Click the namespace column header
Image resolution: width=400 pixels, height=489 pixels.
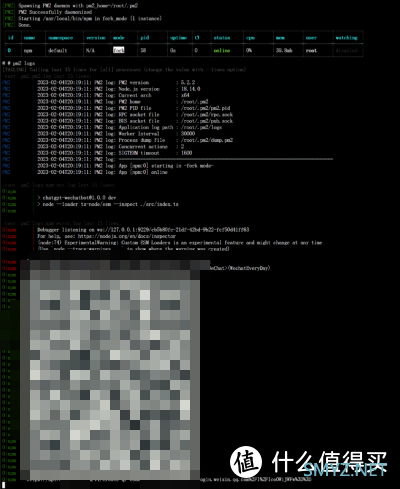60,38
